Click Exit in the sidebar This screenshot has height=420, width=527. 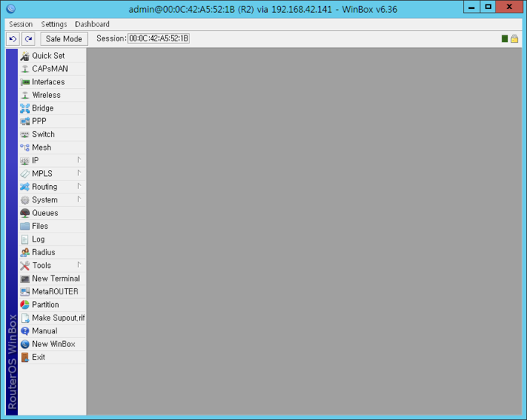point(38,357)
